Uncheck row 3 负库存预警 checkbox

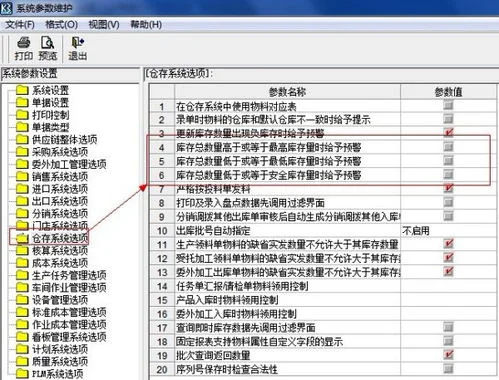tap(448, 132)
